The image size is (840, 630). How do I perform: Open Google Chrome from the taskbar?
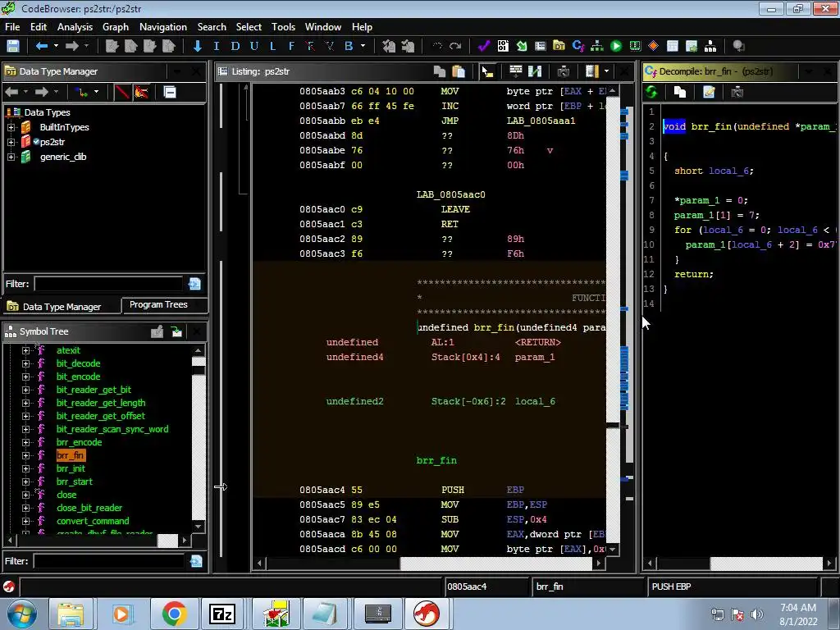pyautogui.click(x=174, y=614)
